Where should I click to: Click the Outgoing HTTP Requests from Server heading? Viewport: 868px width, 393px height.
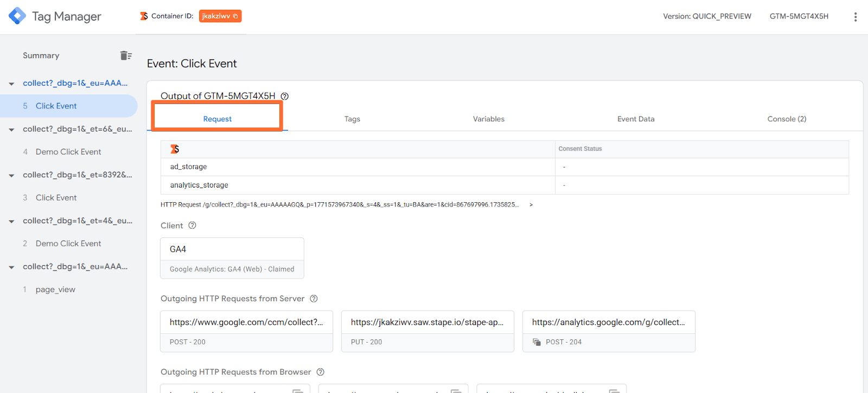pyautogui.click(x=233, y=299)
